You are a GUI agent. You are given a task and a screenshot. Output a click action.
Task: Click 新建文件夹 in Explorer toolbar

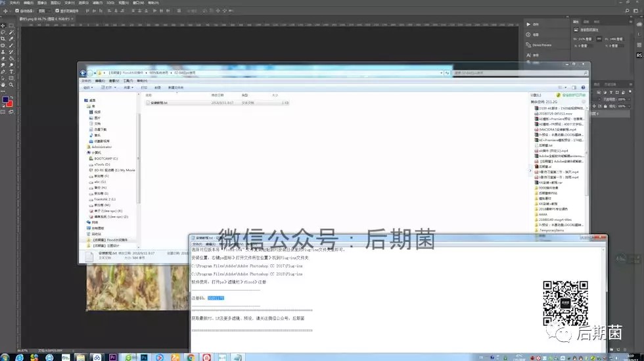pos(175,87)
